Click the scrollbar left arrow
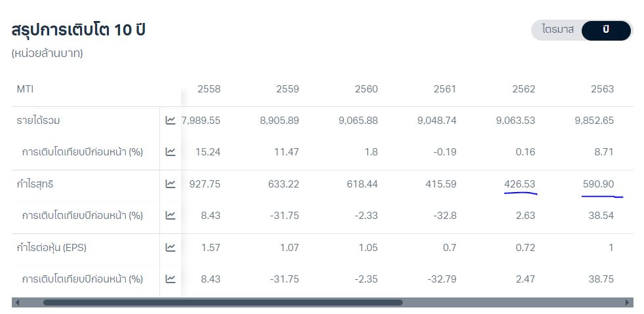 pyautogui.click(x=17, y=303)
